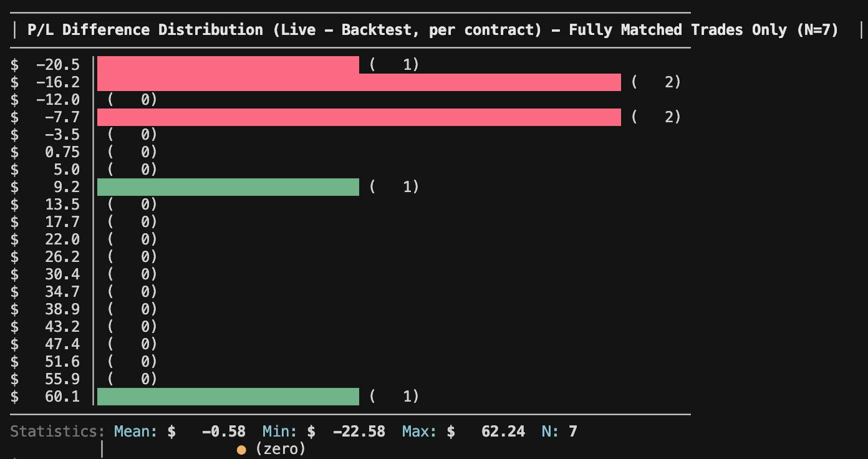The image size is (868, 459).
Task: Click the count (2) beside the $-16.2 bar
Action: click(x=656, y=82)
